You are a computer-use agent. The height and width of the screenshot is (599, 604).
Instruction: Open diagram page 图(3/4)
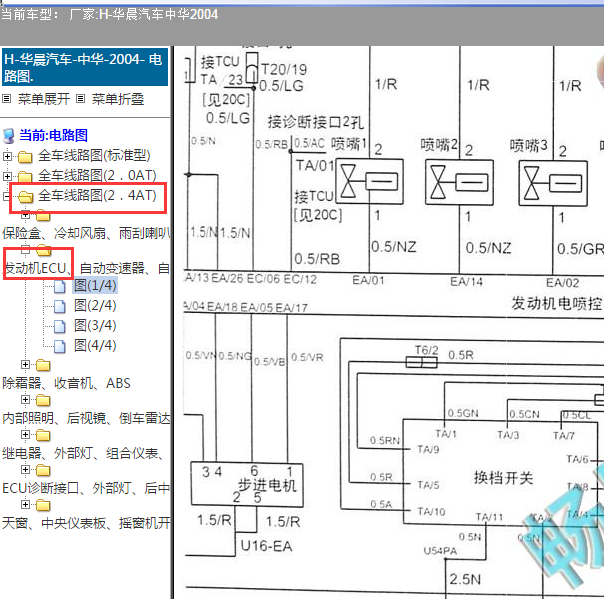coord(95,326)
